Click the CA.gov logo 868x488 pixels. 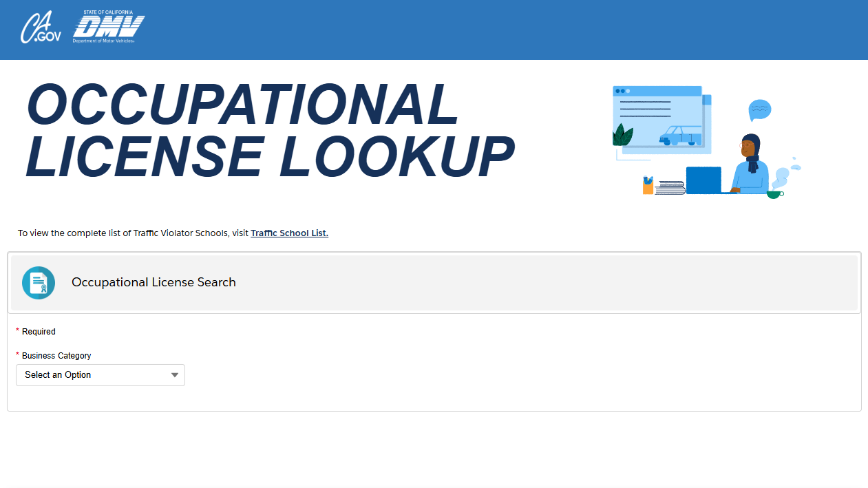[x=41, y=28]
